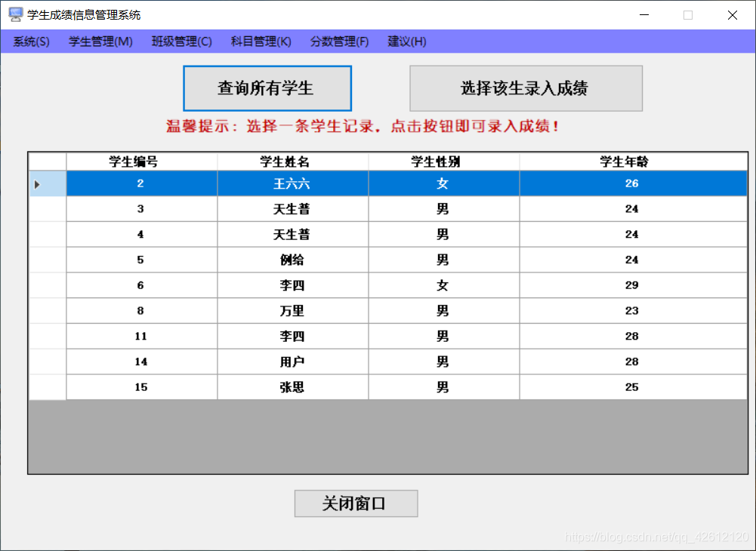Select the name cell 用户
The height and width of the screenshot is (551, 756).
click(x=293, y=362)
